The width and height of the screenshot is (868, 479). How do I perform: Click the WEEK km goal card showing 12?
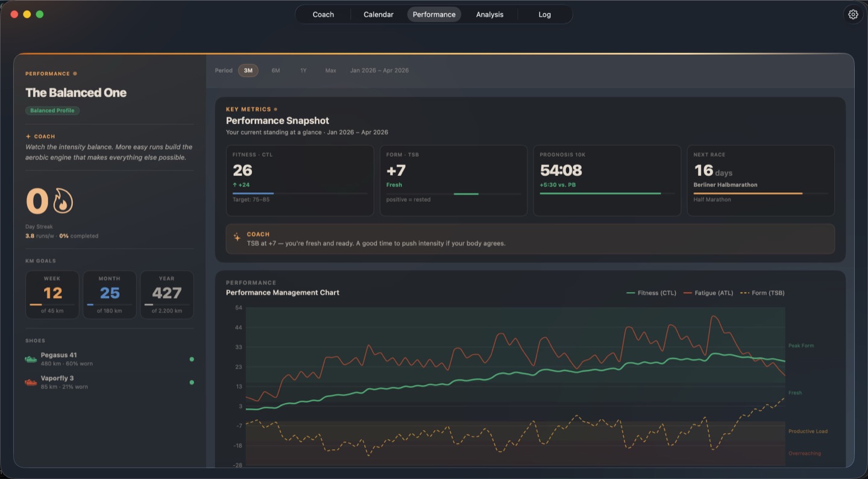coord(52,295)
